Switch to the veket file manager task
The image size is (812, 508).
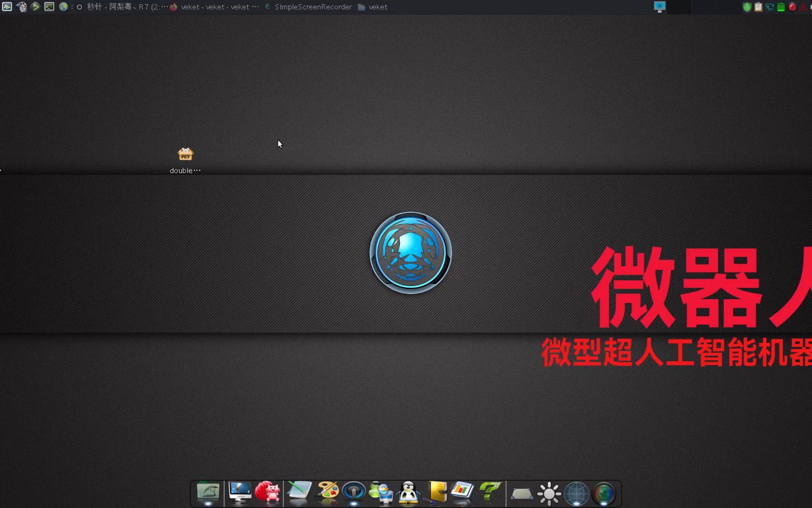click(x=373, y=7)
